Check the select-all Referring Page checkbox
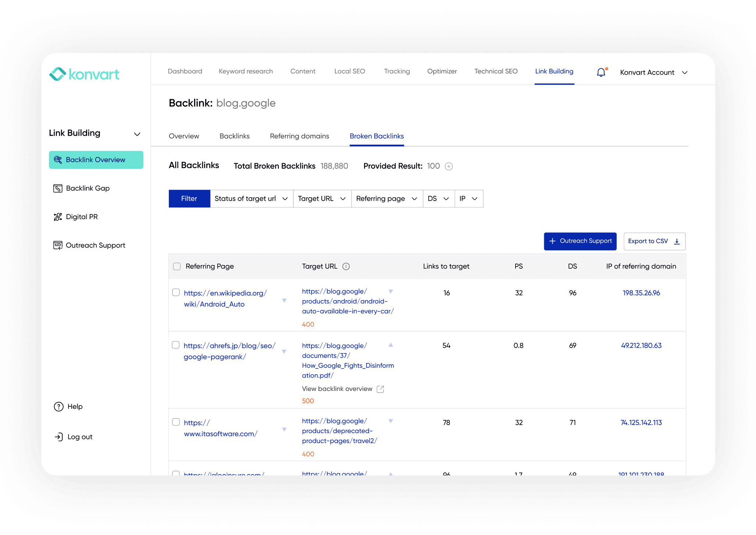Viewport: 756px width, 535px height. 177,266
